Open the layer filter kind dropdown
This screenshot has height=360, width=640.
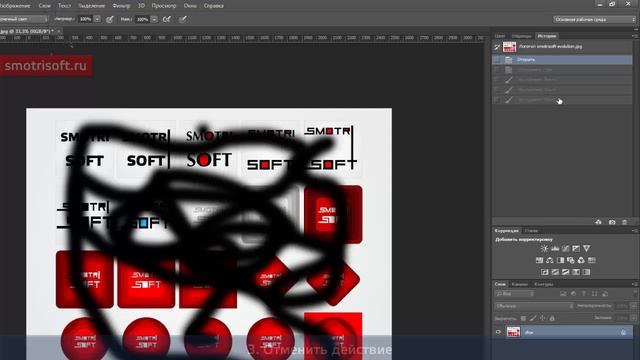pyautogui.click(x=514, y=294)
